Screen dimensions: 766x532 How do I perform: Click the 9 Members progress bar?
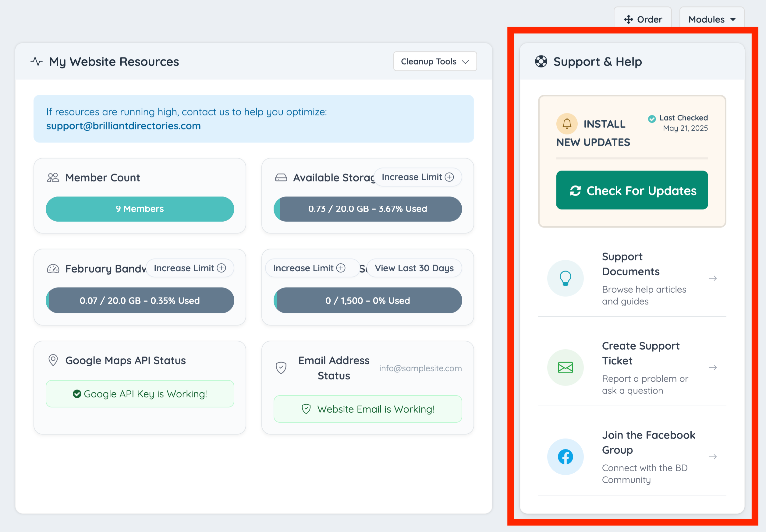pyautogui.click(x=140, y=209)
